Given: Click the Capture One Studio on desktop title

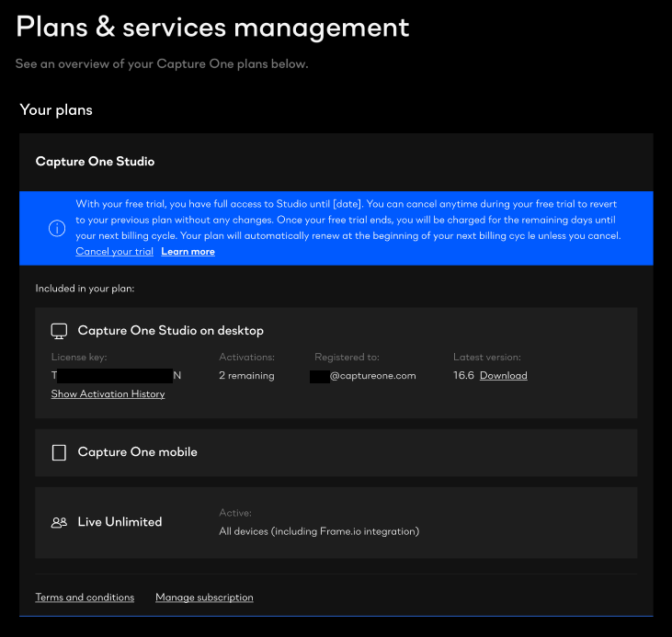Looking at the screenshot, I should point(171,331).
